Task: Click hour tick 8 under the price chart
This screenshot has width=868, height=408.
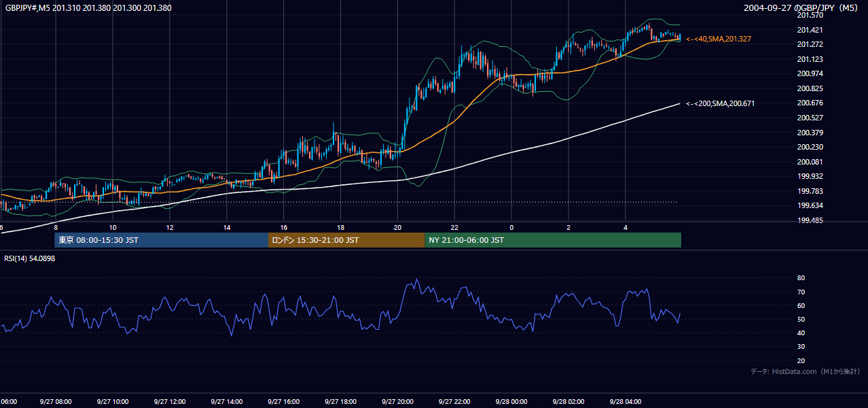Action: (x=56, y=227)
